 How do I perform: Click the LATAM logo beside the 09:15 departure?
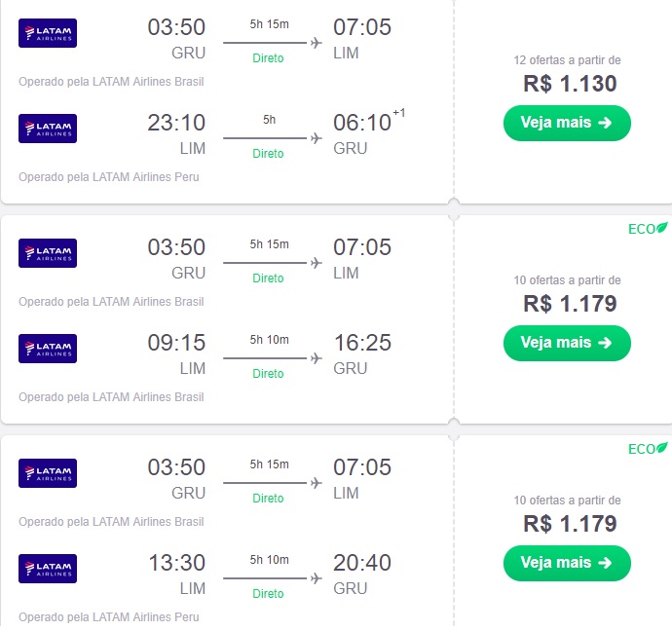pos(48,349)
